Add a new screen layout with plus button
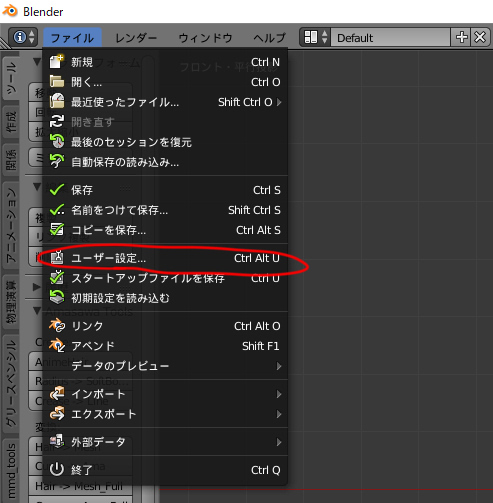493x503 pixels. (461, 37)
